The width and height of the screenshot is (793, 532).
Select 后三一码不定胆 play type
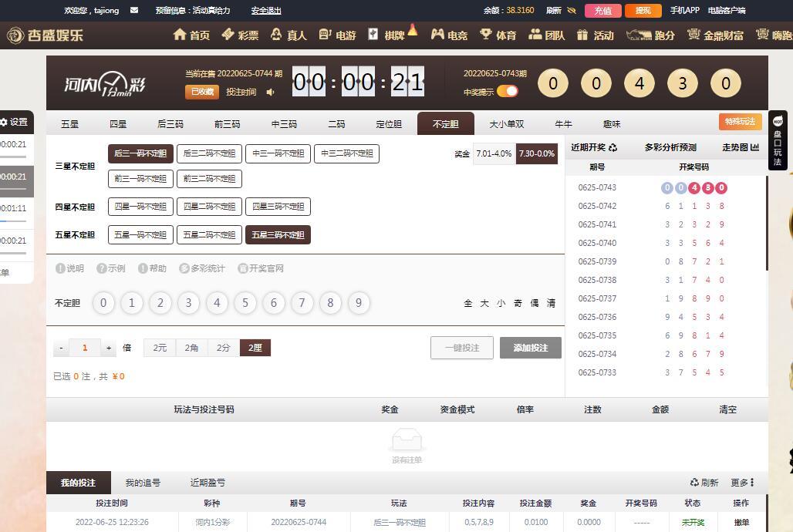click(140, 153)
